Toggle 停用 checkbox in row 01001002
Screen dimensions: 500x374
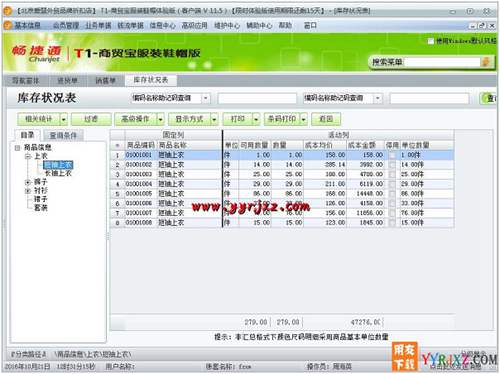click(x=393, y=165)
